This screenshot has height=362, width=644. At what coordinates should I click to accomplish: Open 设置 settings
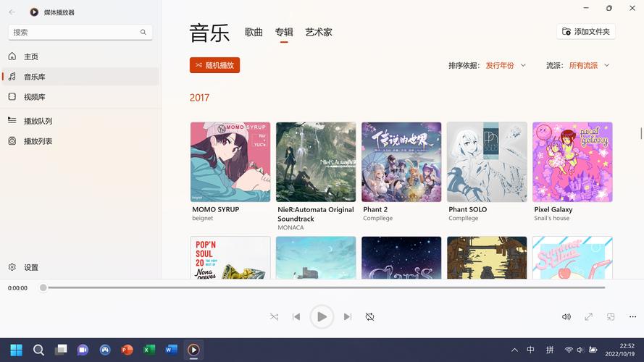[x=80, y=267]
